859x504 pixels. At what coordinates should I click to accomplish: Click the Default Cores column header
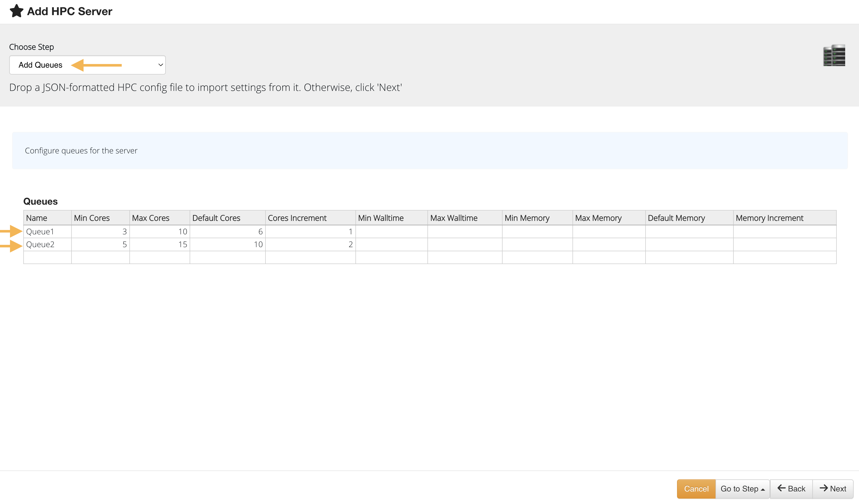click(x=228, y=218)
